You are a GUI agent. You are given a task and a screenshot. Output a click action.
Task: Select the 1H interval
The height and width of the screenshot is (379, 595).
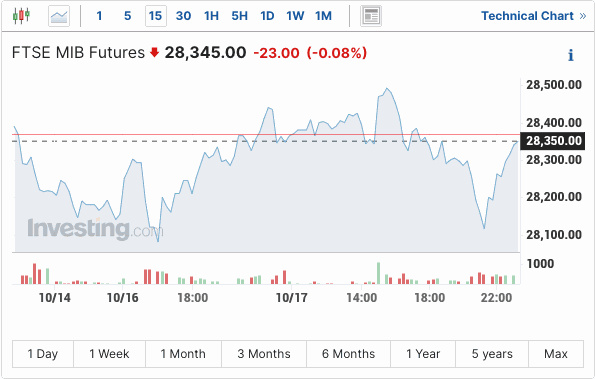pyautogui.click(x=211, y=16)
